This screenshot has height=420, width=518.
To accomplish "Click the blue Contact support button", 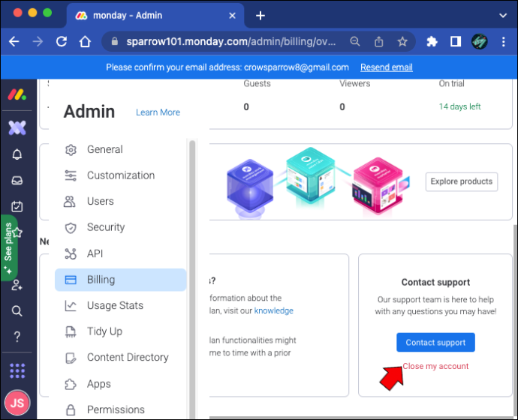I will tap(435, 343).
